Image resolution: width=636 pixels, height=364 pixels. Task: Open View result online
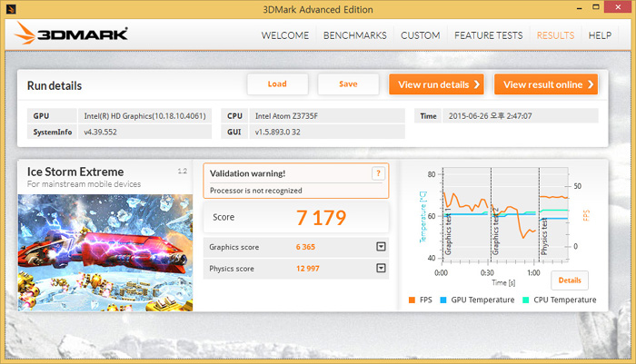546,84
